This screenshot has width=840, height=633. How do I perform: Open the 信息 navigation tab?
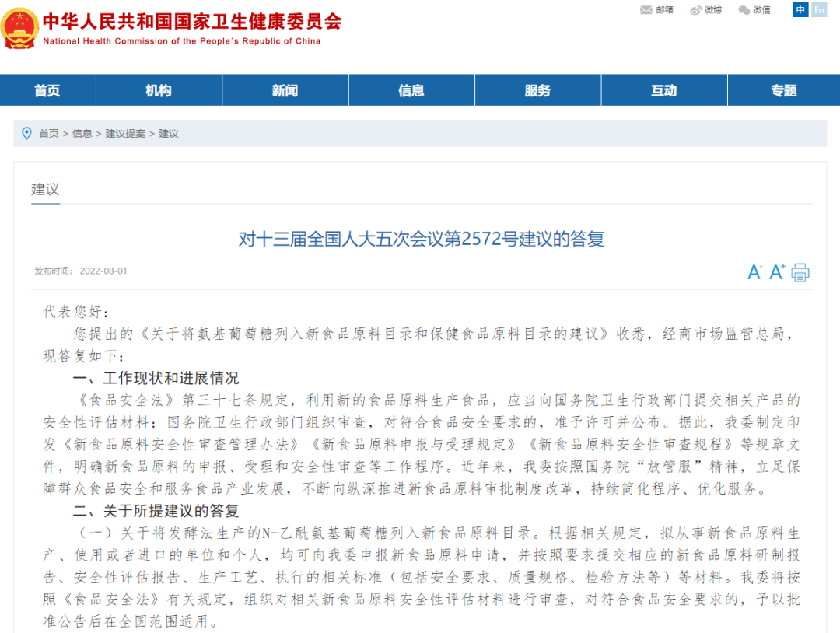[x=411, y=90]
